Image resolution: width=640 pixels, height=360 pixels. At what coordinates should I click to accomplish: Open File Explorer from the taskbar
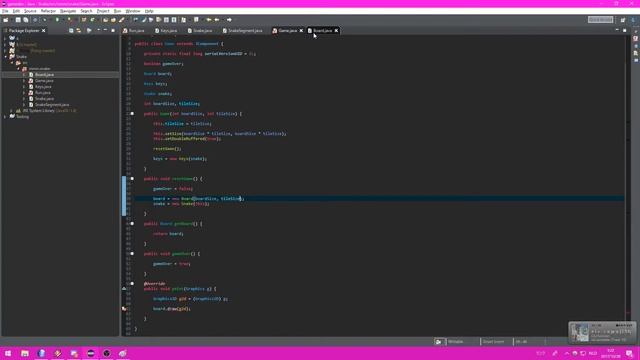pyautogui.click(x=25, y=353)
